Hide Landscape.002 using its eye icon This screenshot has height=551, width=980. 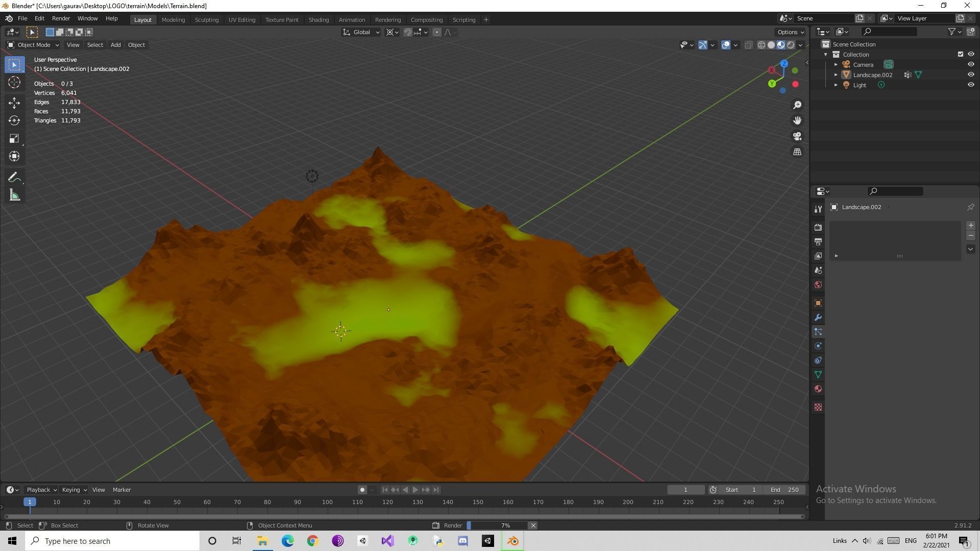(971, 74)
